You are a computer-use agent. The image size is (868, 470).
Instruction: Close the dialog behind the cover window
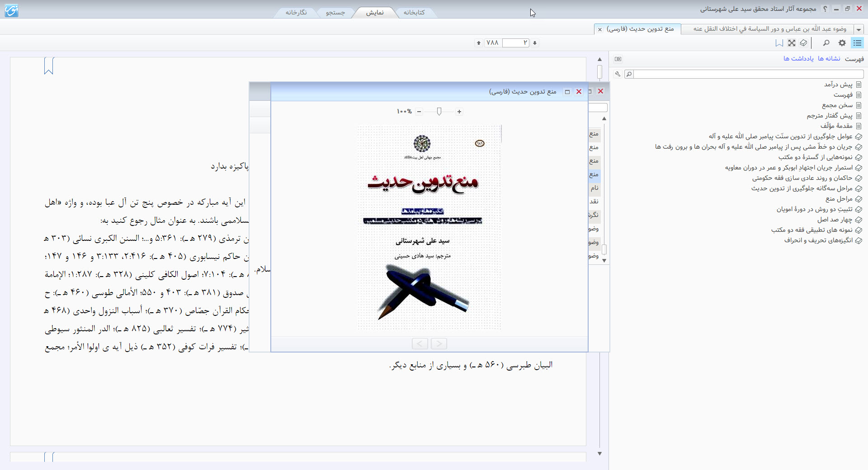click(601, 91)
